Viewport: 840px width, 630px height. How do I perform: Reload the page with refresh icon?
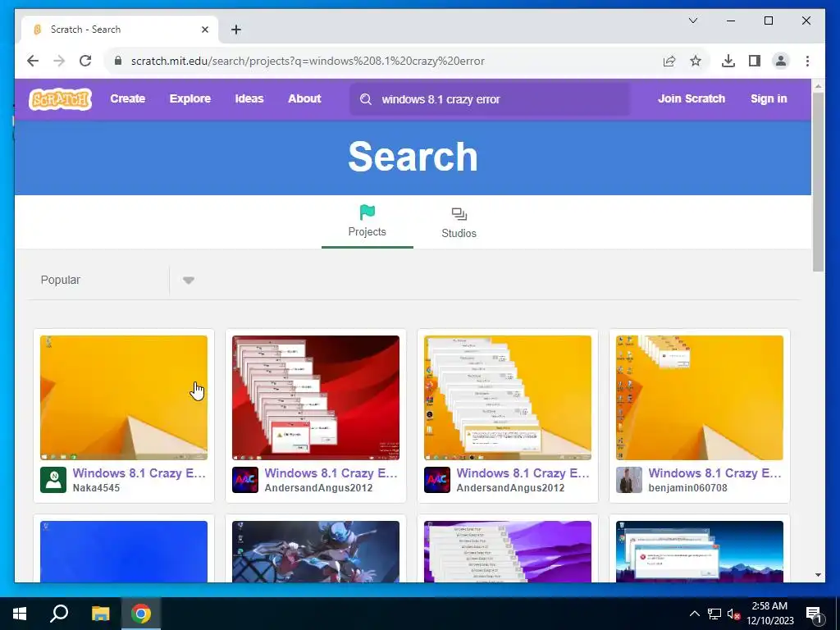click(85, 61)
